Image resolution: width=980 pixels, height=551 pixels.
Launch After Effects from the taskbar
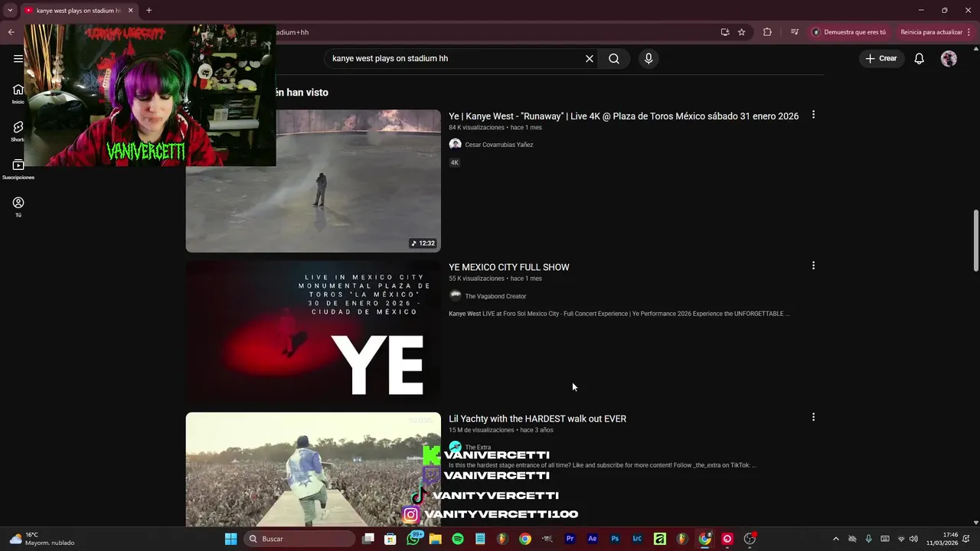click(x=592, y=539)
